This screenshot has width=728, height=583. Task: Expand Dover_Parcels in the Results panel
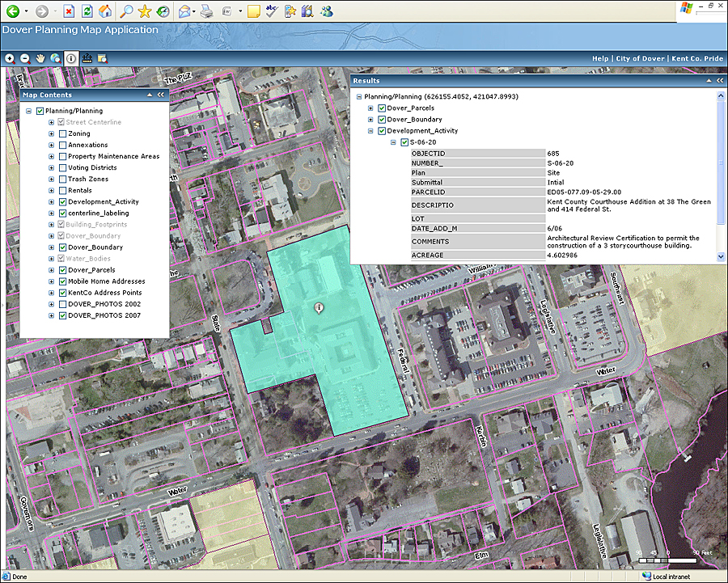tap(371, 108)
